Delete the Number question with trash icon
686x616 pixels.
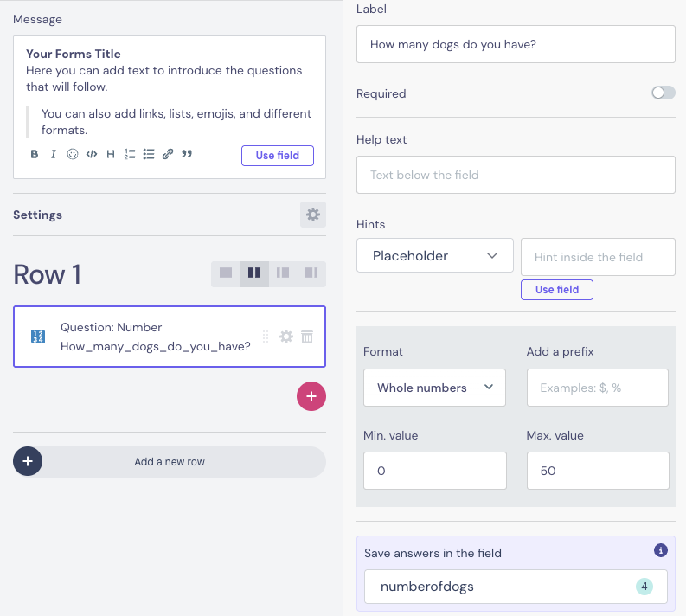click(307, 337)
